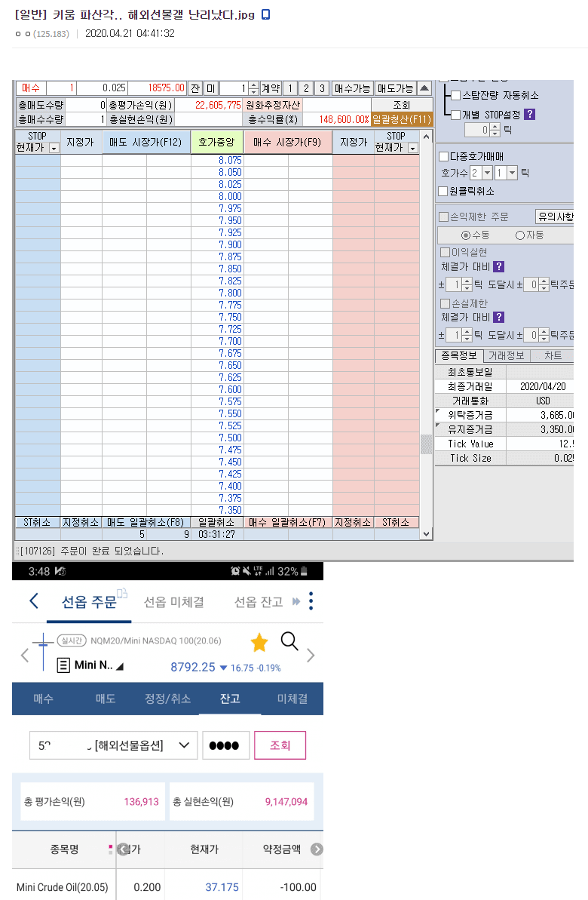Screen dimensions: 588x900
Task: Check the 손익제한 주문 checkbox
Action: [x=443, y=217]
